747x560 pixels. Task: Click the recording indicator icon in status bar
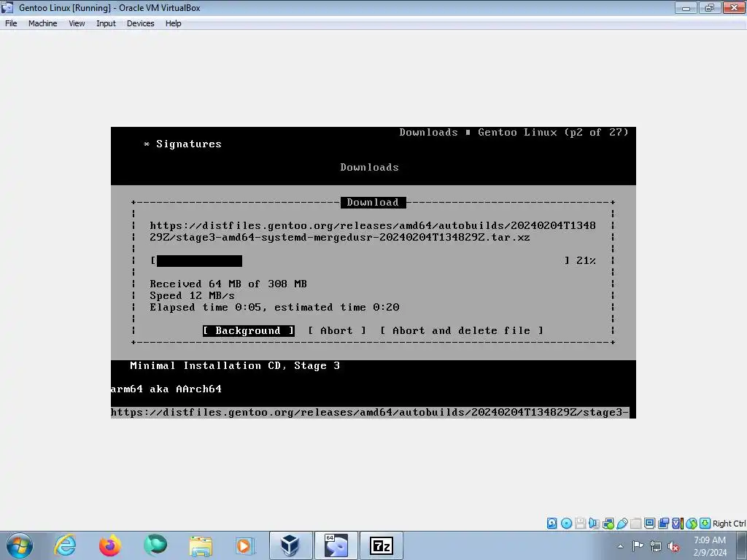(x=663, y=524)
